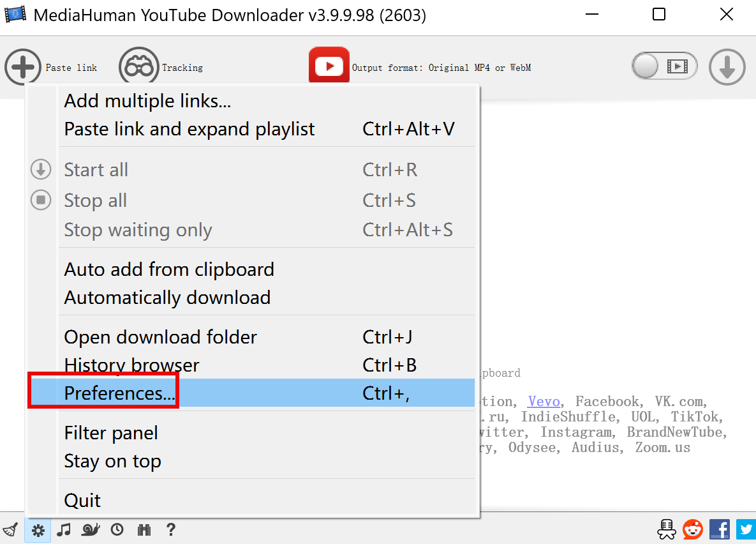
Task: Follow the Vevo hyperlink
Action: 544,402
